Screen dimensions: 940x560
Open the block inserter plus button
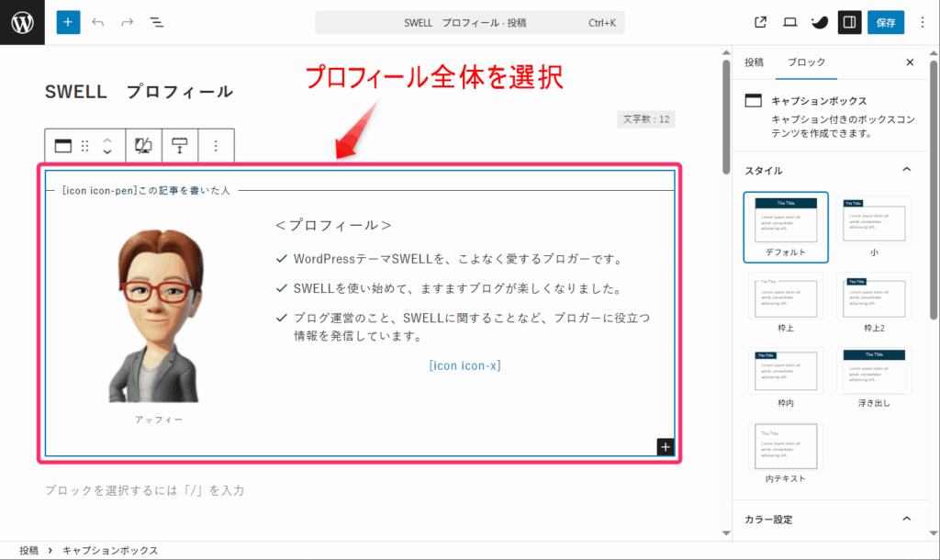point(68,22)
